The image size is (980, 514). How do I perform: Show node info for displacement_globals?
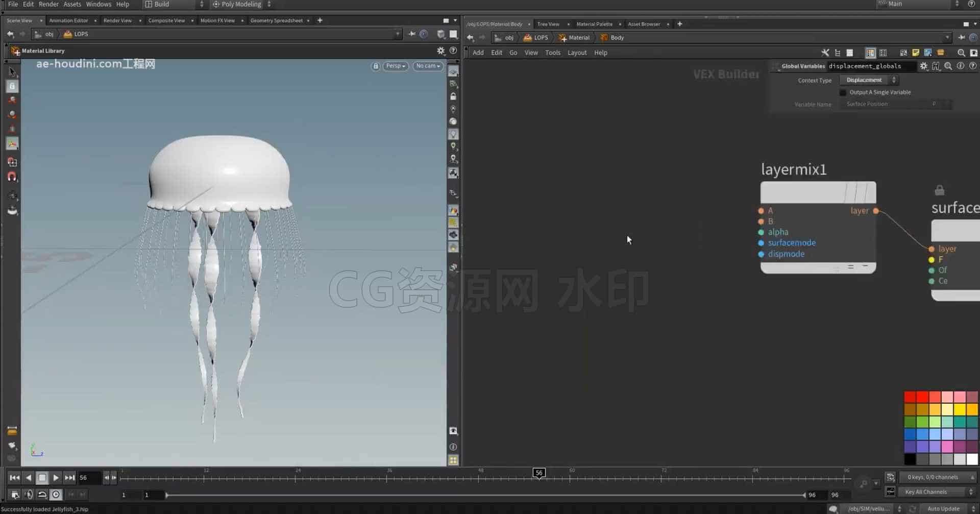(x=961, y=66)
